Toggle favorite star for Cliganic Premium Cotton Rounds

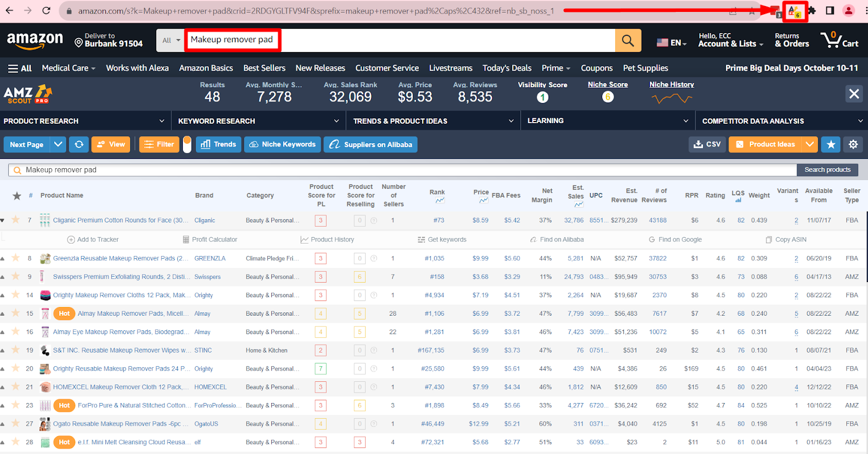tap(16, 220)
